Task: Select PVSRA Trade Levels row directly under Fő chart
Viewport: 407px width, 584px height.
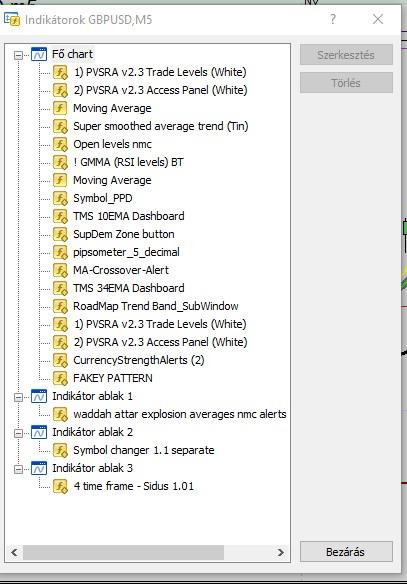Action: pos(160,72)
